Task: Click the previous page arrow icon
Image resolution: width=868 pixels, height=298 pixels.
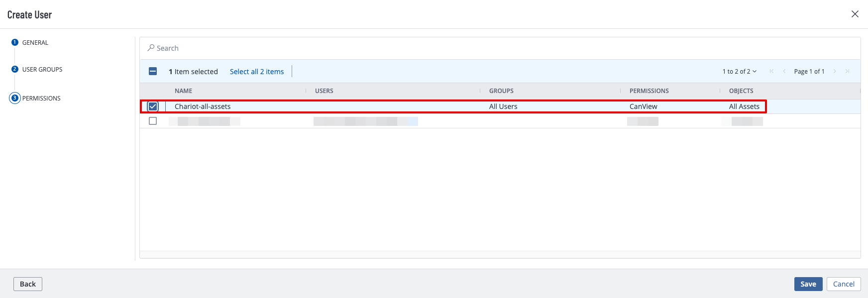Action: pos(784,71)
